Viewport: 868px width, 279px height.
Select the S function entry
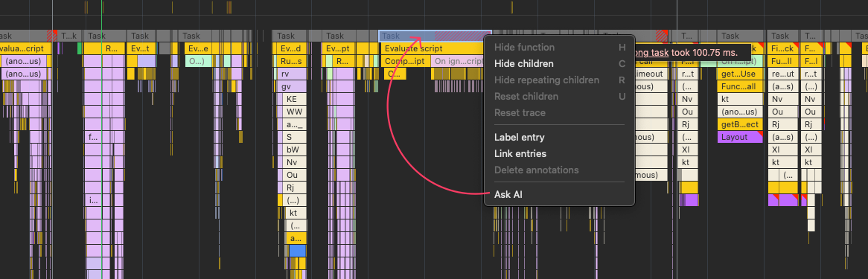[x=295, y=137]
